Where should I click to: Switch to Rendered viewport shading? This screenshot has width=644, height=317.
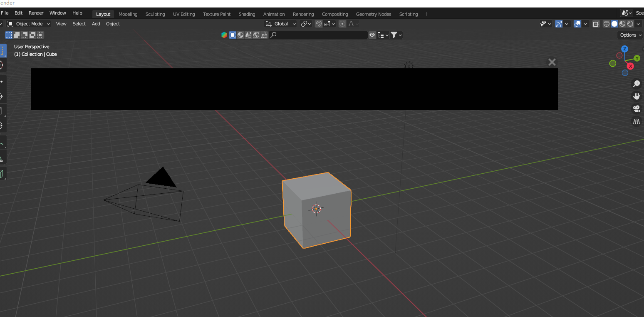pyautogui.click(x=630, y=24)
